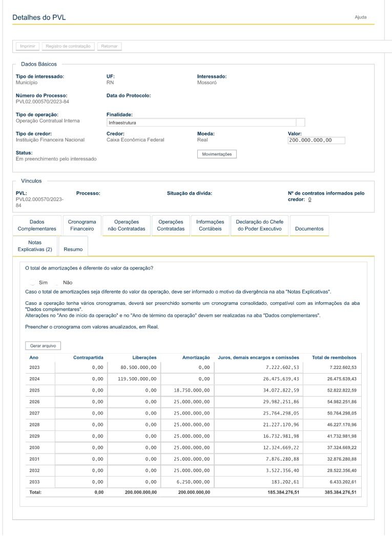
Task: Click year 2033 row label
Action: pos(34,482)
